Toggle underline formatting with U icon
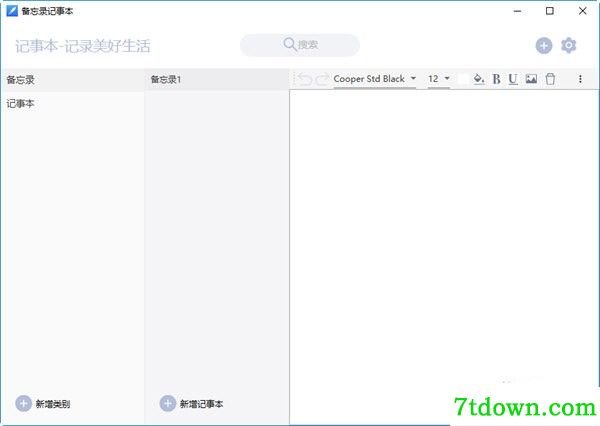600x426 pixels. click(513, 79)
